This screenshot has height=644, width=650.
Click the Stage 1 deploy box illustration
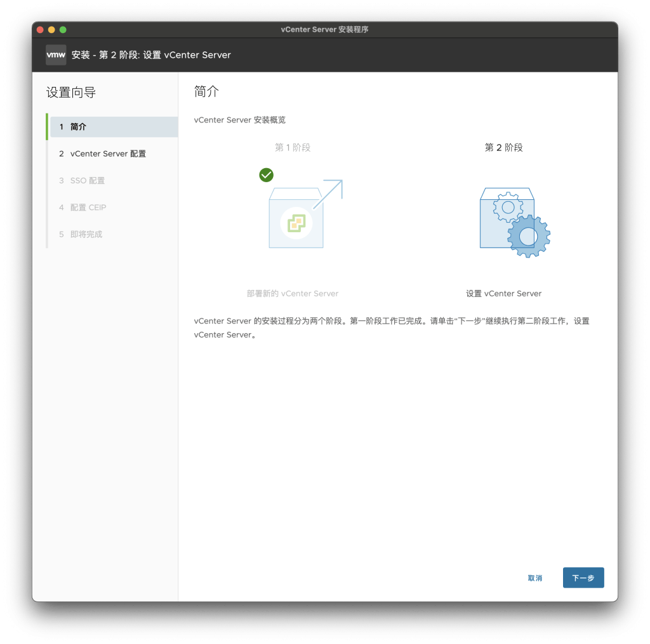pos(305,214)
